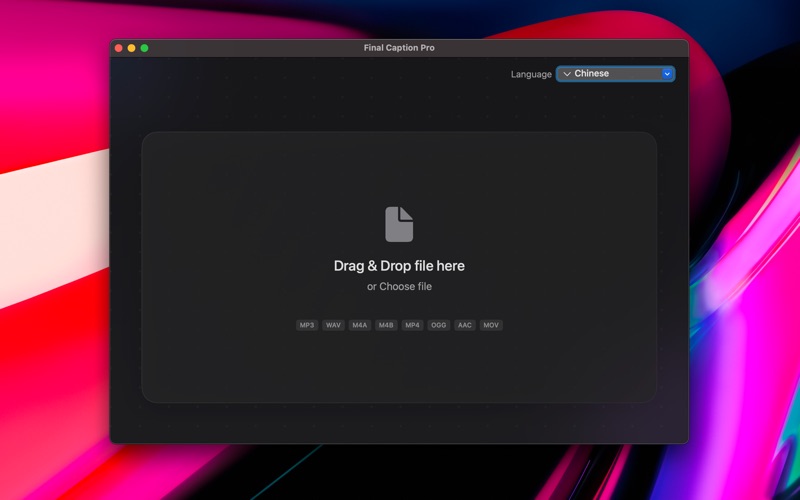Click the document file icon in drop zone
Screen dimensions: 800x500
pos(399,224)
